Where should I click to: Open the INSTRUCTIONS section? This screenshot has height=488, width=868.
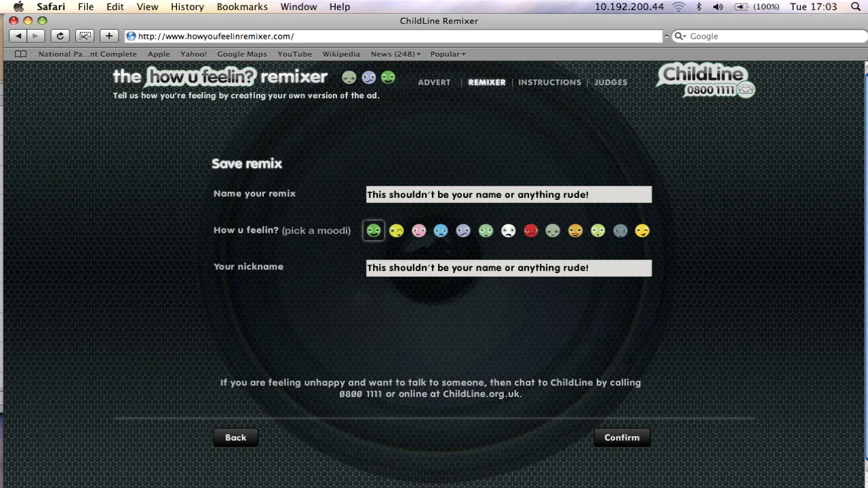[x=549, y=82]
